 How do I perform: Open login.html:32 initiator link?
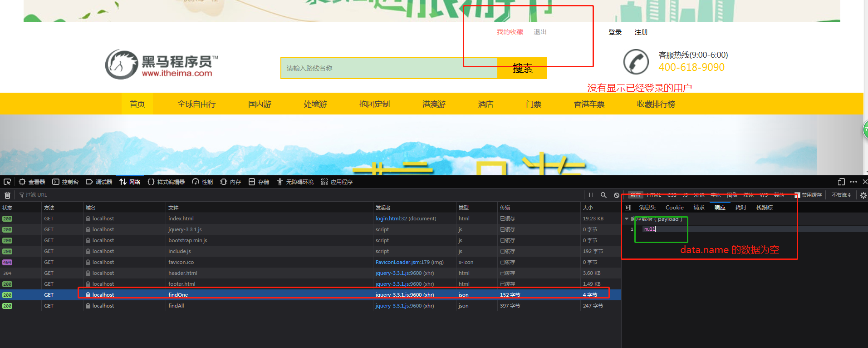tap(391, 219)
